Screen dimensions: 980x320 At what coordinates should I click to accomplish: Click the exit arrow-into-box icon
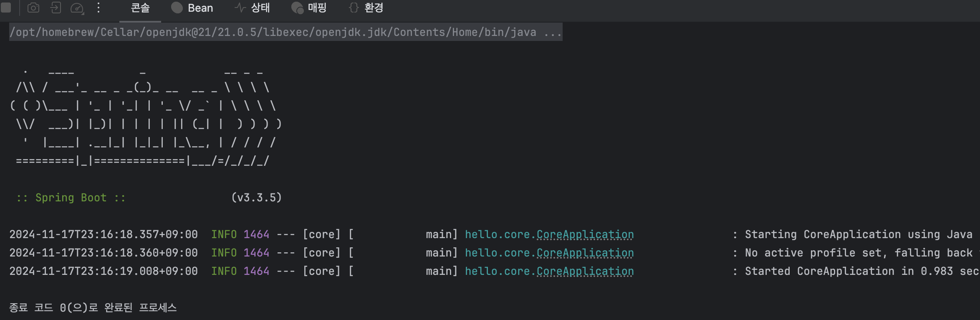click(x=56, y=8)
